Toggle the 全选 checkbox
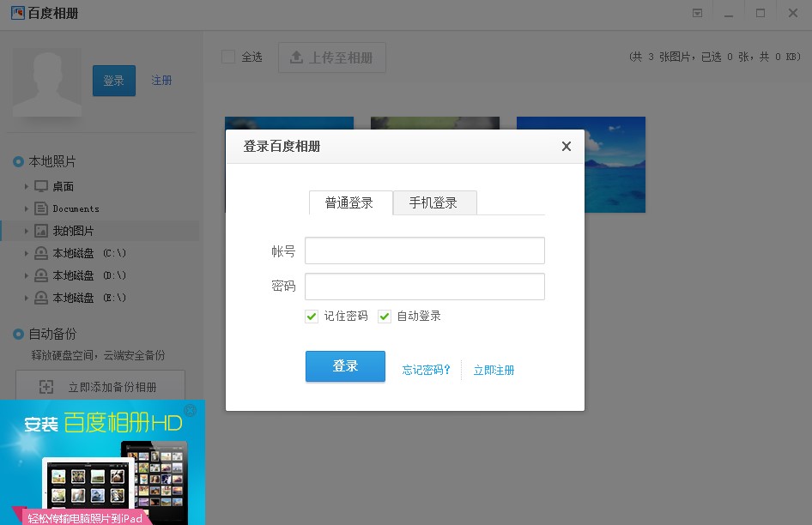This screenshot has height=525, width=812. tap(227, 57)
